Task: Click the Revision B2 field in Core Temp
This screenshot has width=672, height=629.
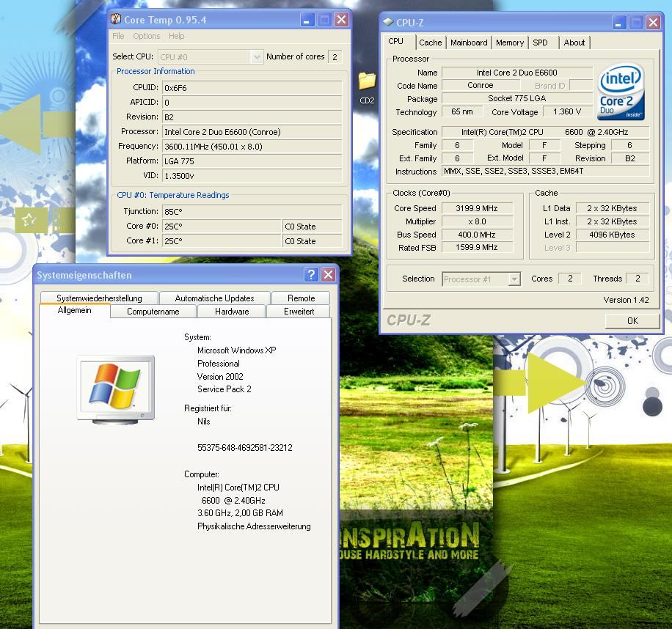Action: pos(252,117)
